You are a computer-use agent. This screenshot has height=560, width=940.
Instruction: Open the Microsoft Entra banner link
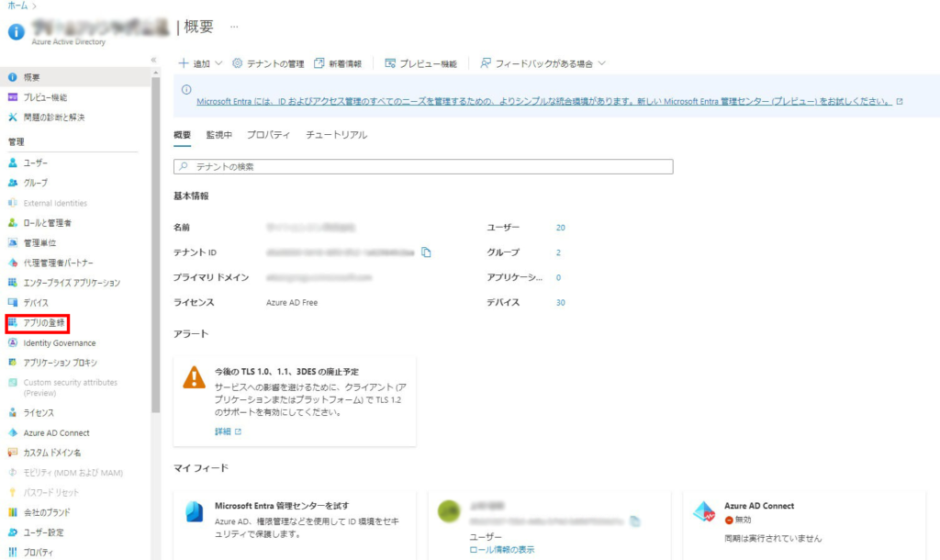pos(543,101)
